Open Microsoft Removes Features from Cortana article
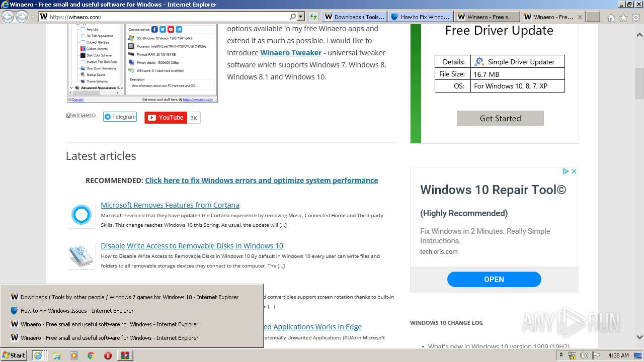The image size is (644, 362). coord(170,205)
